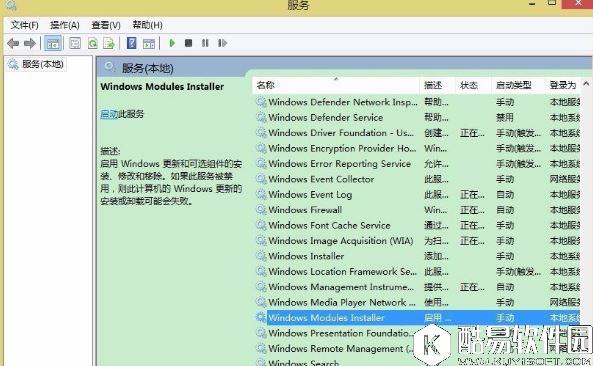Open the 查看(V) menu
Image resolution: width=593 pixels, height=366 pixels.
click(106, 25)
